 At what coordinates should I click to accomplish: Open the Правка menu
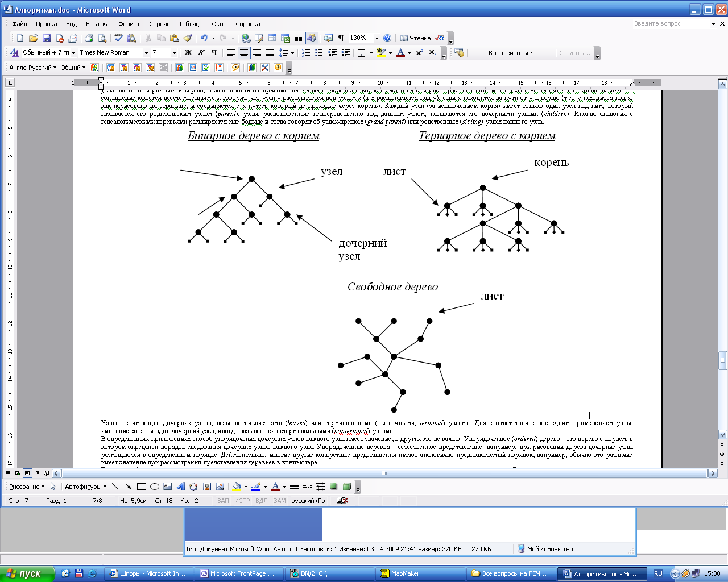46,24
